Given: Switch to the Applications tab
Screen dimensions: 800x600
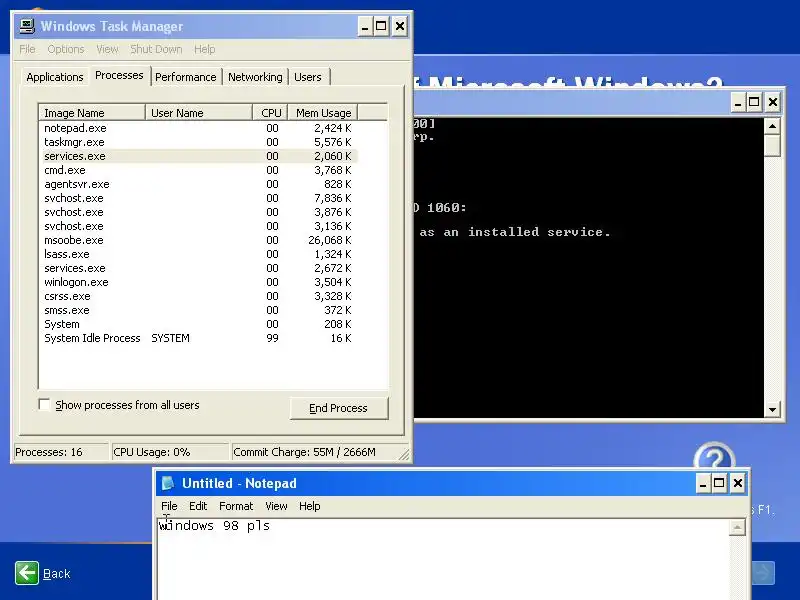Looking at the screenshot, I should pos(55,77).
